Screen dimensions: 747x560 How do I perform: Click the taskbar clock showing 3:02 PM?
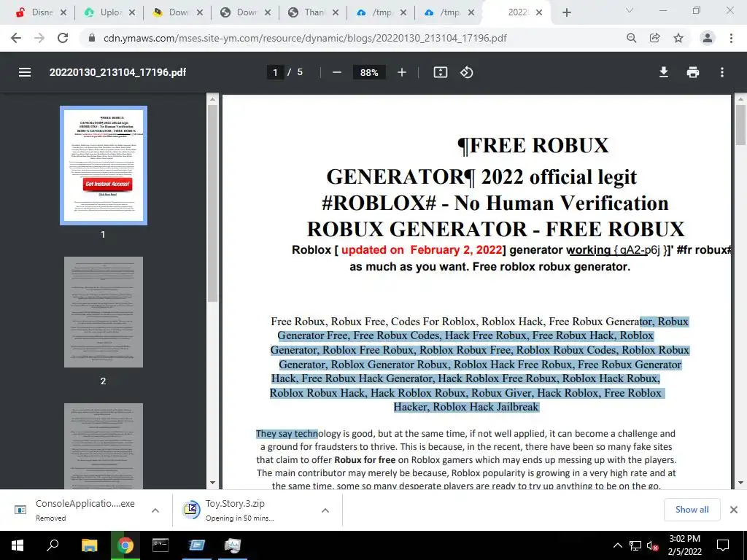tap(684, 545)
